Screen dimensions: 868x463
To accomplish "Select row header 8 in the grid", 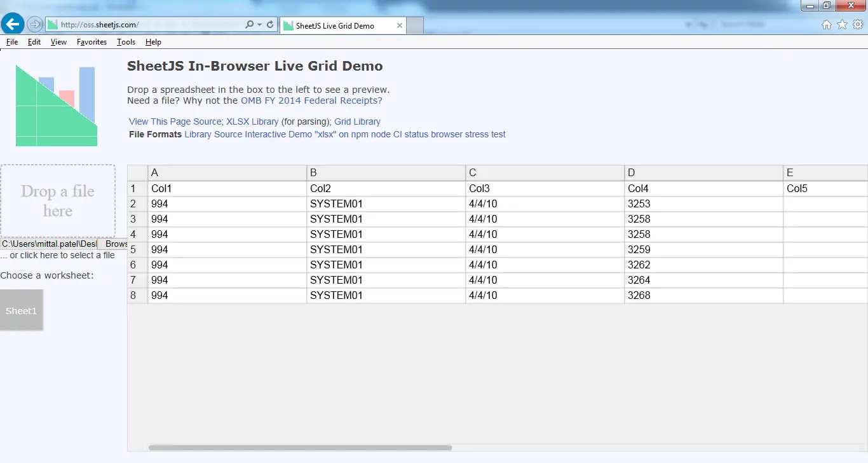I will click(138, 296).
